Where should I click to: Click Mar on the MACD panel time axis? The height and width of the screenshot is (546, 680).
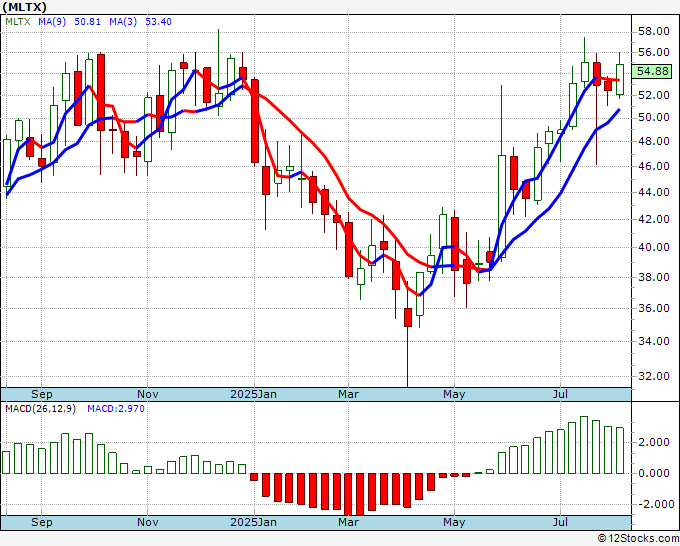click(349, 522)
